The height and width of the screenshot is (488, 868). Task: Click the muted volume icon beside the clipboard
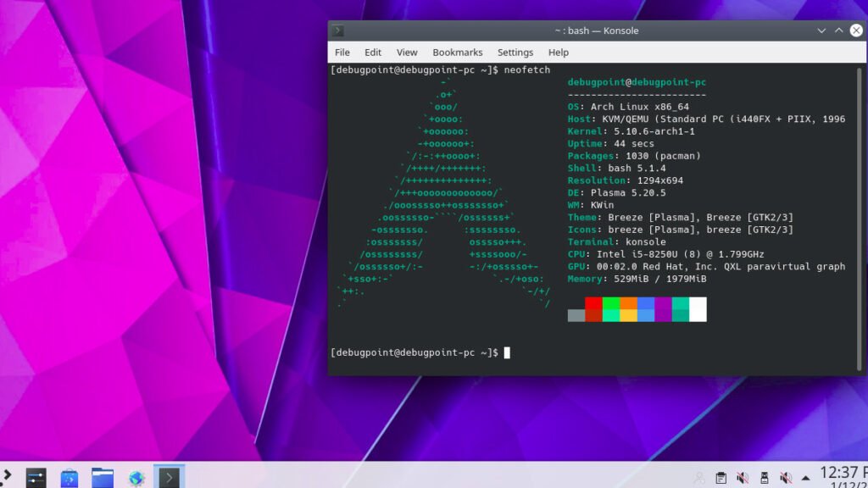click(743, 478)
